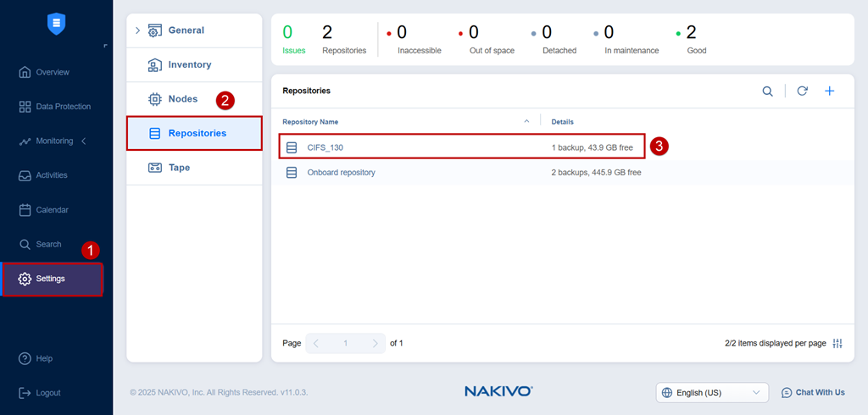Click the NAKIVO shield logo icon
Image resolution: width=868 pixels, height=415 pixels.
tap(57, 25)
